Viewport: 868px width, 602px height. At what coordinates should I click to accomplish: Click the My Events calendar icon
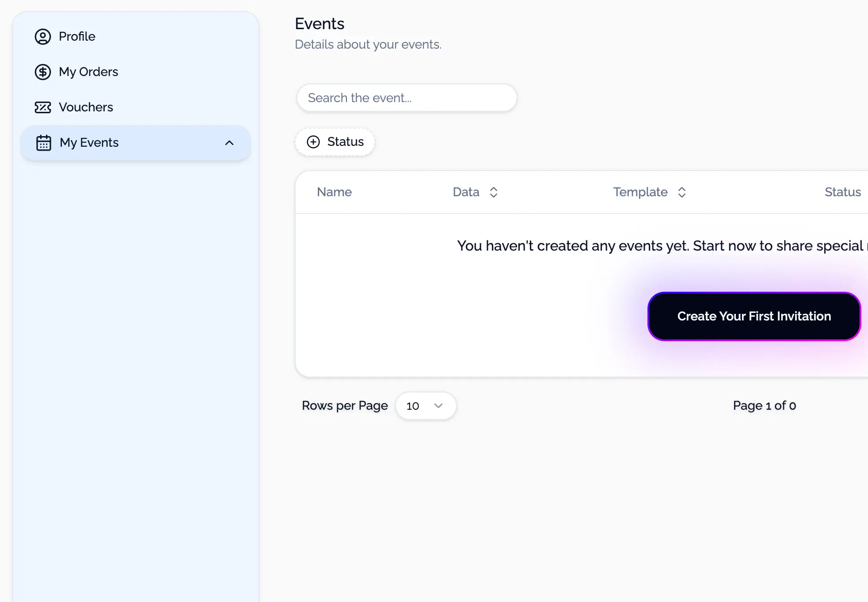43,142
